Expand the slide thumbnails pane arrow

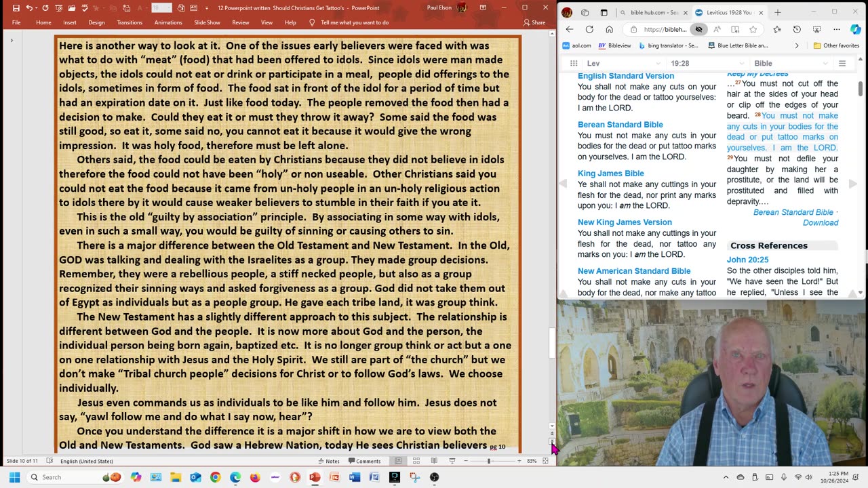tap(12, 41)
